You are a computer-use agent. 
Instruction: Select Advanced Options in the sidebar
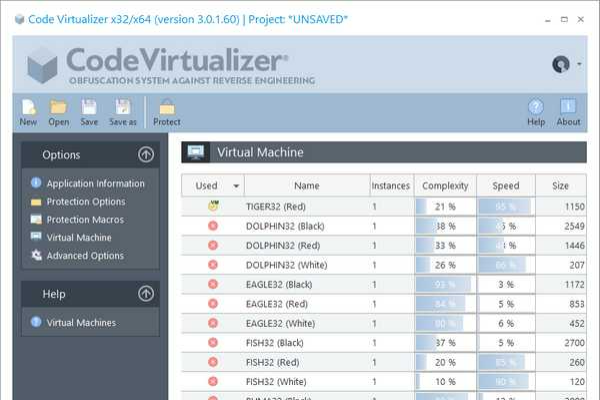point(84,255)
